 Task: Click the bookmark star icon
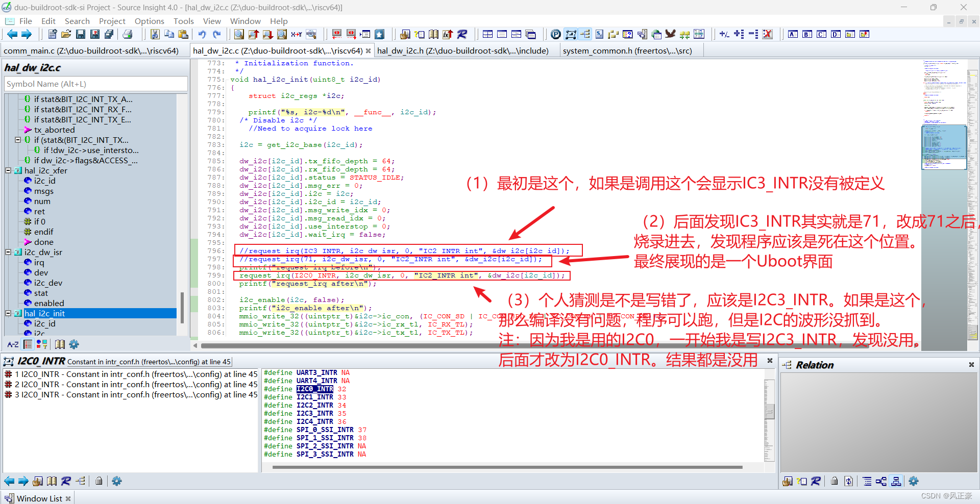[x=380, y=34]
